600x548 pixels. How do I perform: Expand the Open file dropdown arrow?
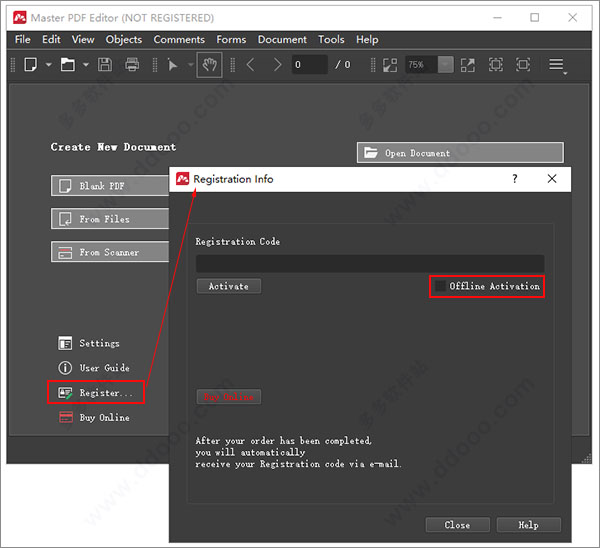86,65
